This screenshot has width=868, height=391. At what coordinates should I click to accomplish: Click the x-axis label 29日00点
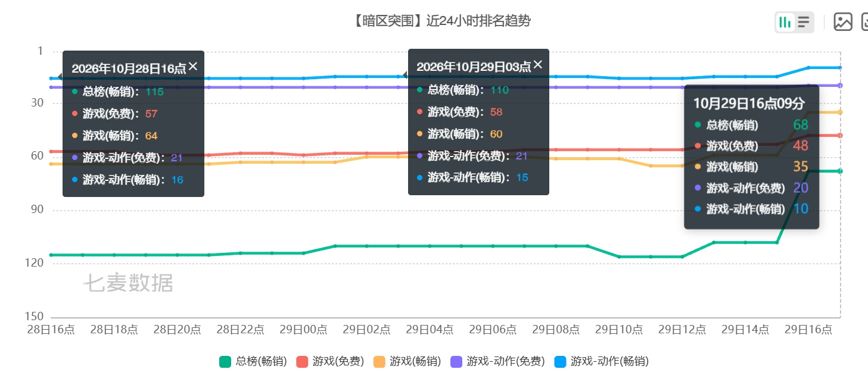tap(304, 330)
